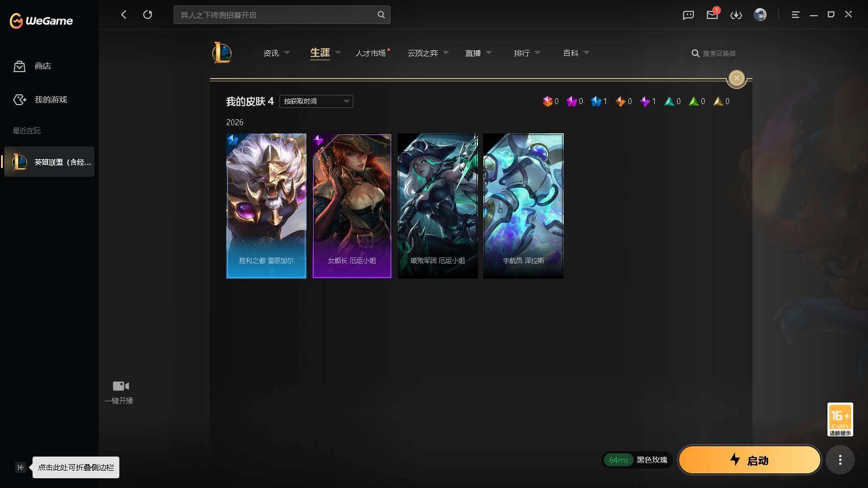Click the 一键开播 camera icon
Screen dimensions: 868x488
point(120,386)
